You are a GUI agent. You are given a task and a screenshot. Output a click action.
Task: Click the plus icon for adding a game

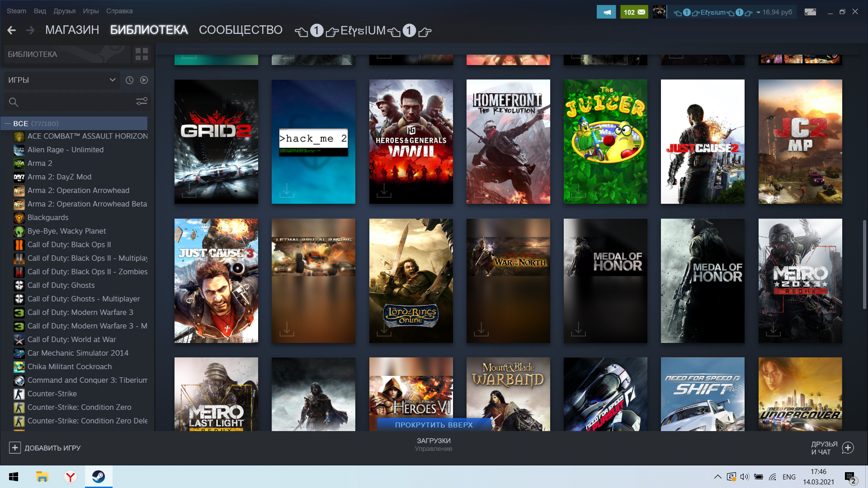[15, 448]
